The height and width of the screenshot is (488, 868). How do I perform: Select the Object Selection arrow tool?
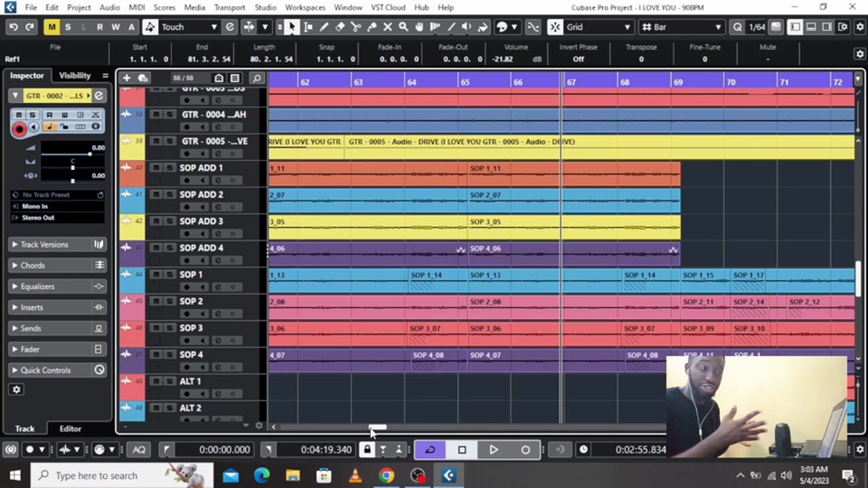[x=292, y=27]
